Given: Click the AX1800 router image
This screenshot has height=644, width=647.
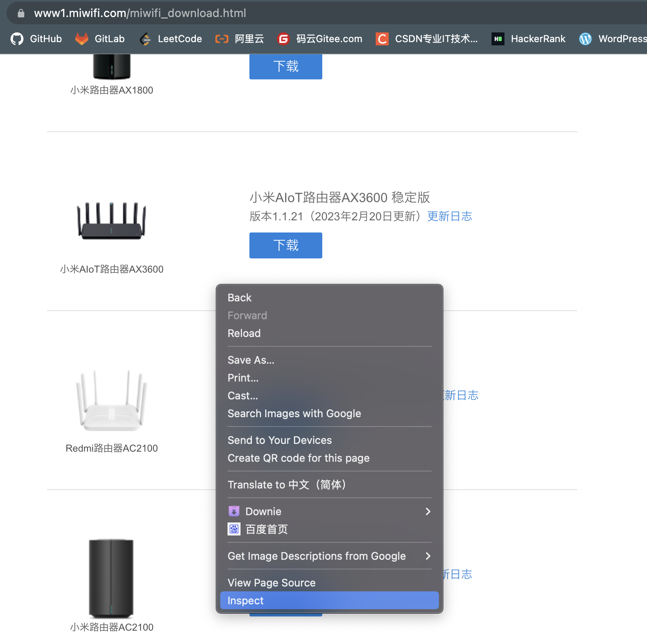Looking at the screenshot, I should pos(112,67).
